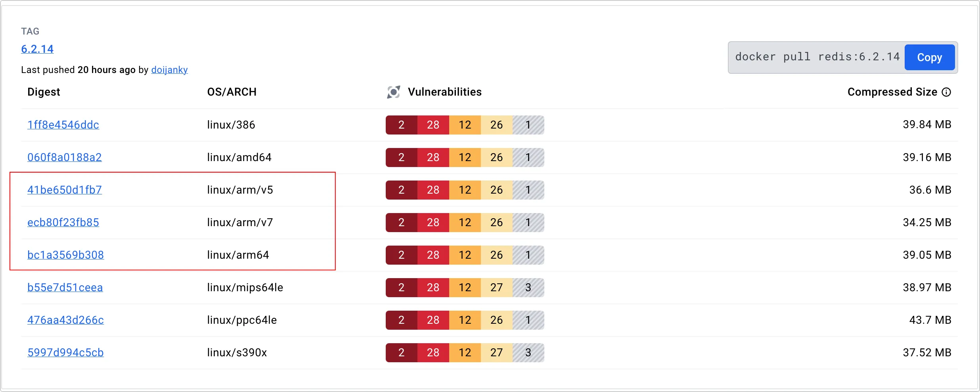Open digest bc1a3569b308 for linux/arm64
Image resolution: width=980 pixels, height=392 pixels.
[65, 255]
